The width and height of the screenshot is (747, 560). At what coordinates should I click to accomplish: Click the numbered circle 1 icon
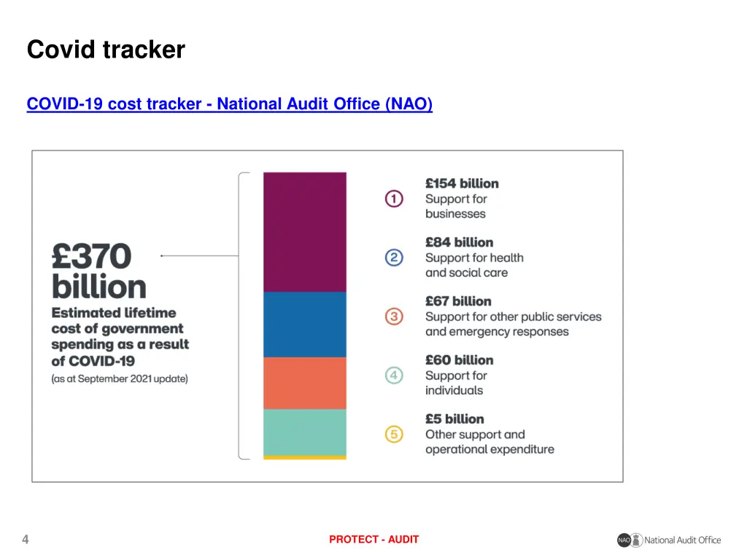pyautogui.click(x=394, y=198)
